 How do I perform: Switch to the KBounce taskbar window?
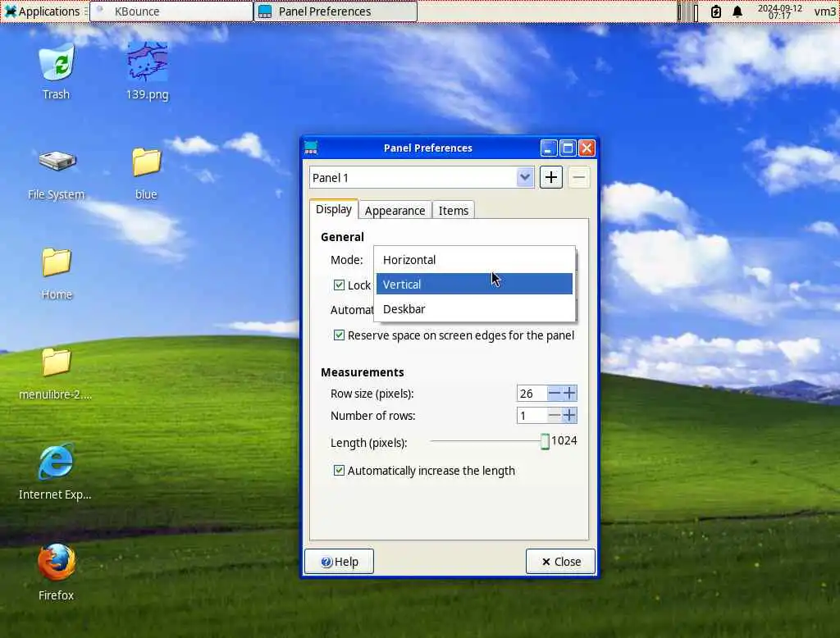coord(171,11)
